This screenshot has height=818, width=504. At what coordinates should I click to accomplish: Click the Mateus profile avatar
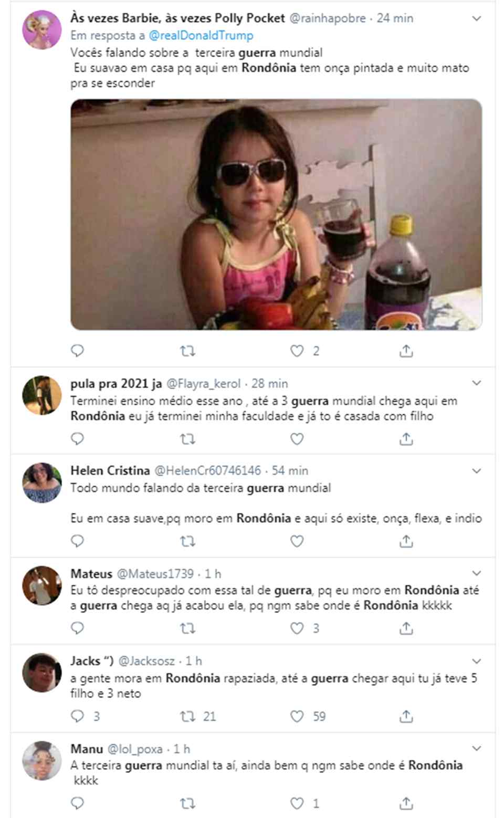click(42, 585)
